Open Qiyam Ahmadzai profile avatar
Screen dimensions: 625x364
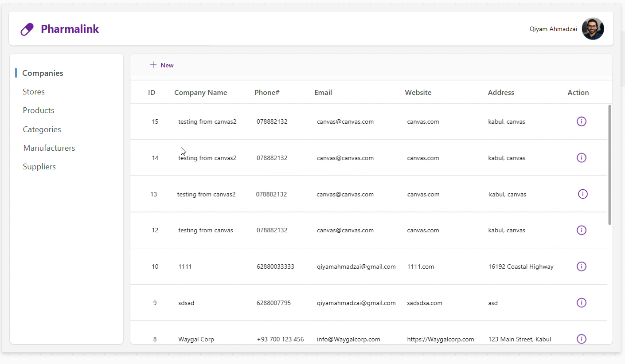point(593,29)
